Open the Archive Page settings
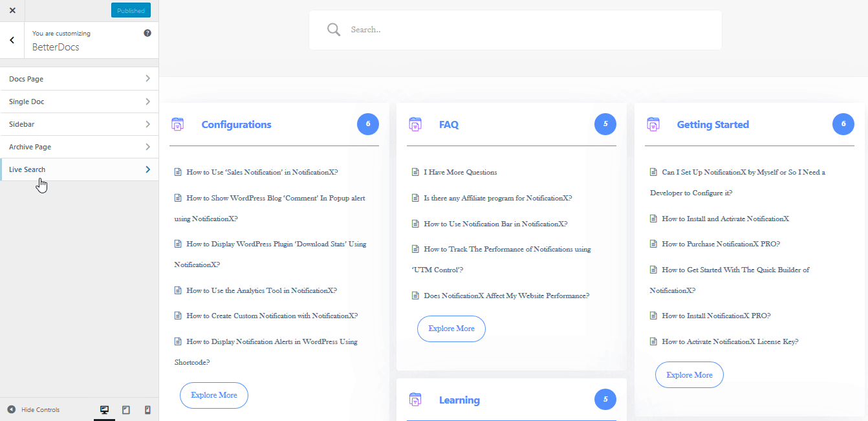This screenshot has height=421, width=868. [x=79, y=147]
